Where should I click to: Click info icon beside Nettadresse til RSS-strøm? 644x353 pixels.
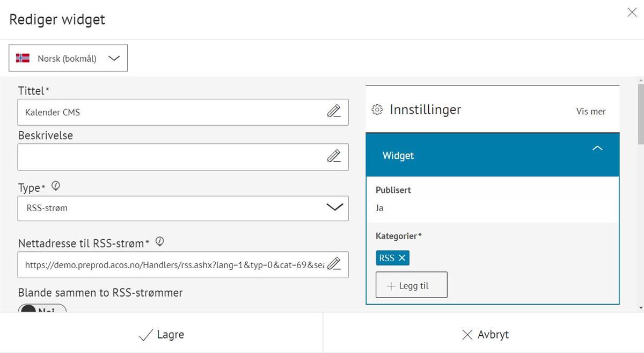(x=159, y=242)
